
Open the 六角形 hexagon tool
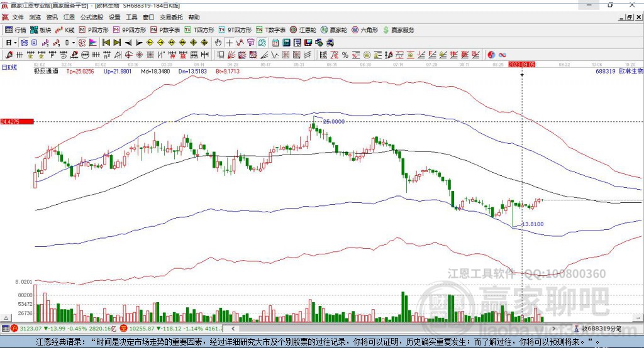[365, 30]
